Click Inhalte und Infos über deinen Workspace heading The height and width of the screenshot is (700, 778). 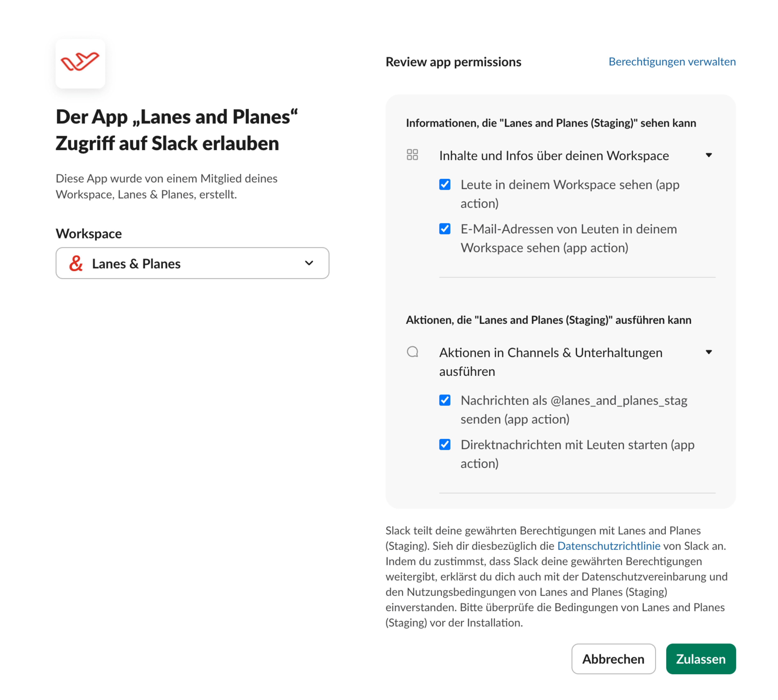click(554, 155)
